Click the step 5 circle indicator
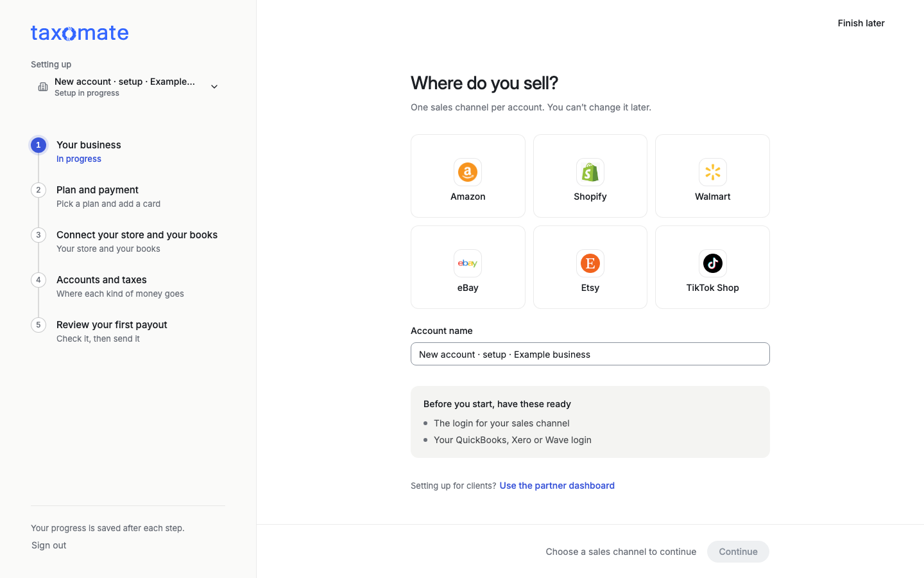This screenshot has height=578, width=924. [x=38, y=325]
